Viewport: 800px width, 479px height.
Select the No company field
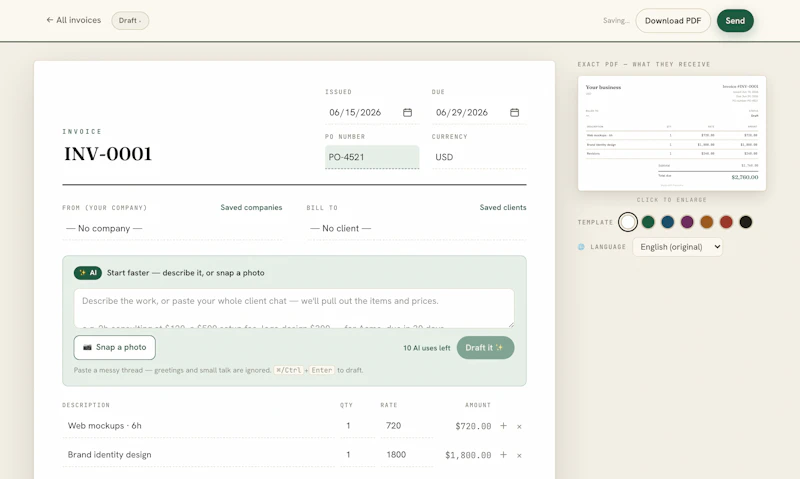(x=172, y=228)
